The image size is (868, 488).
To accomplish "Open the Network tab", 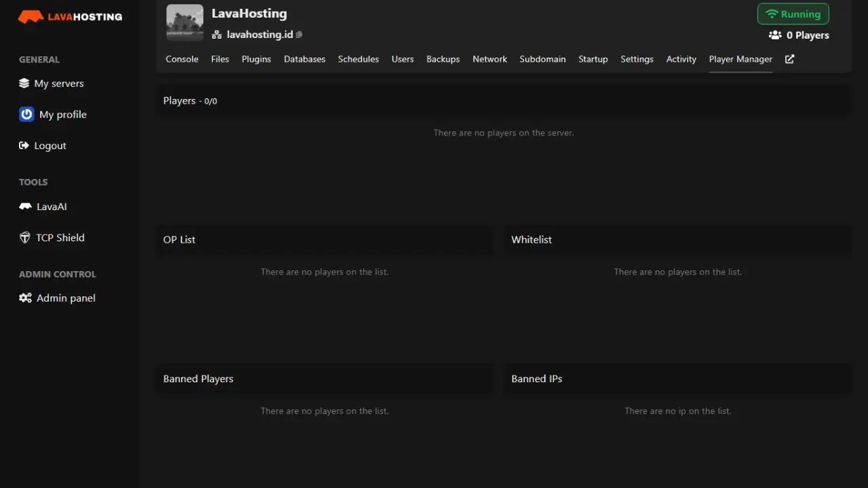I will coord(490,59).
